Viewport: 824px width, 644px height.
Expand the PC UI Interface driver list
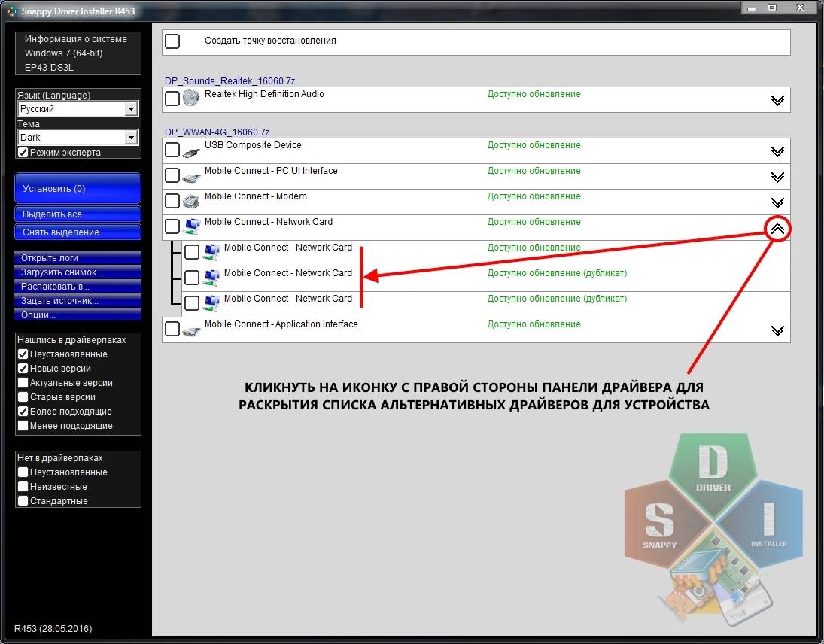point(777,177)
